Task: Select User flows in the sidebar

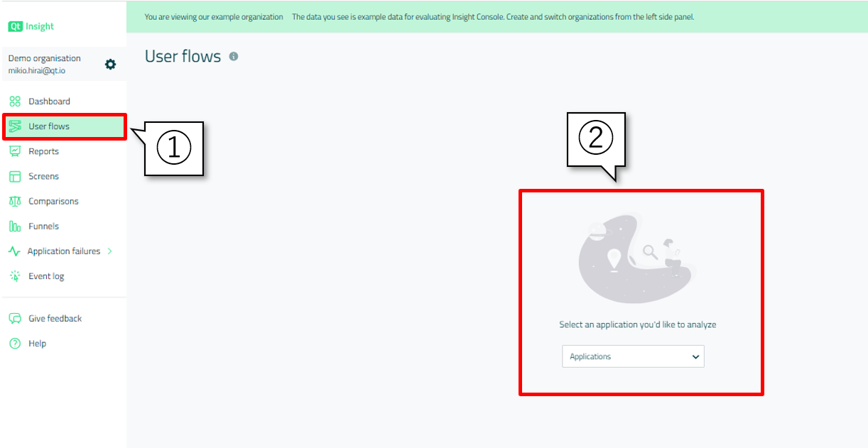Action: click(49, 126)
